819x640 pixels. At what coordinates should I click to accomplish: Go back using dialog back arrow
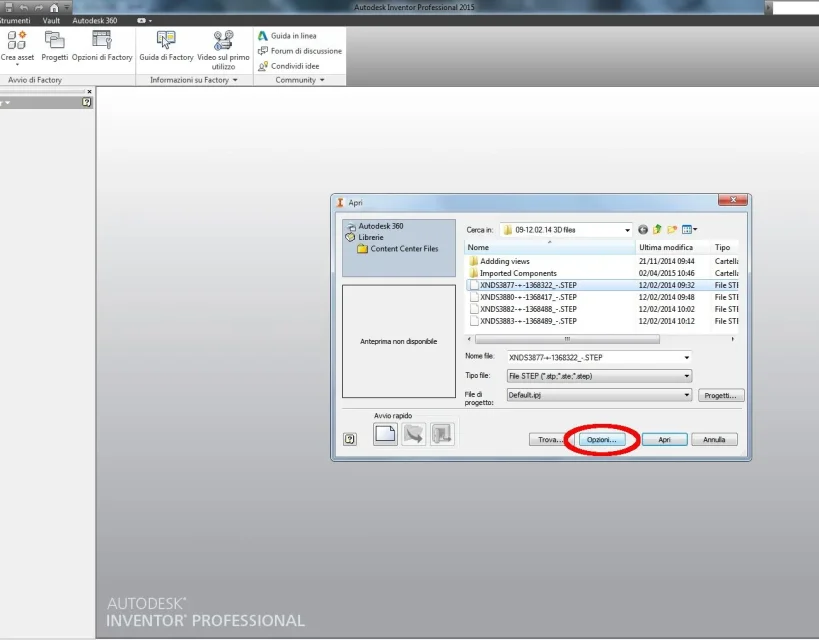click(x=643, y=229)
